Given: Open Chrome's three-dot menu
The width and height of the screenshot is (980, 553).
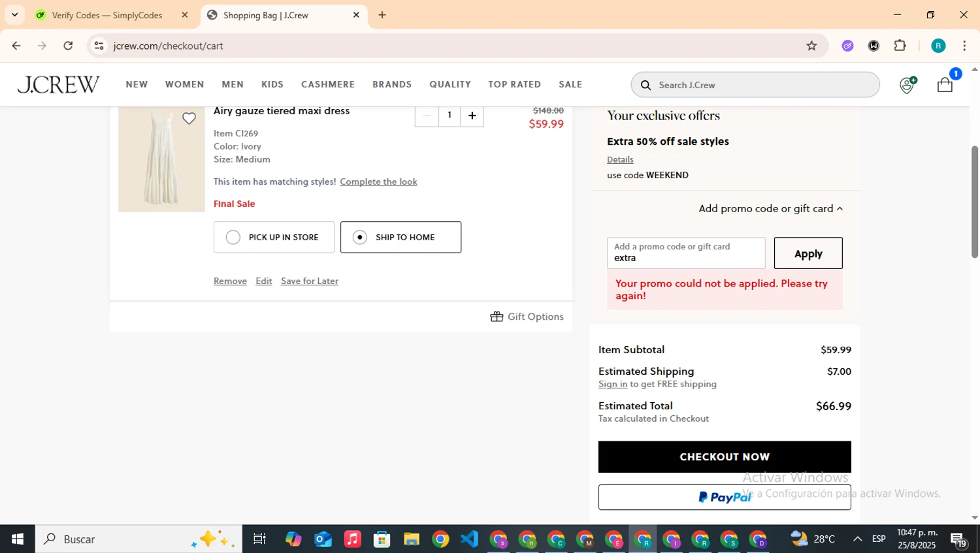Looking at the screenshot, I should [x=964, y=46].
